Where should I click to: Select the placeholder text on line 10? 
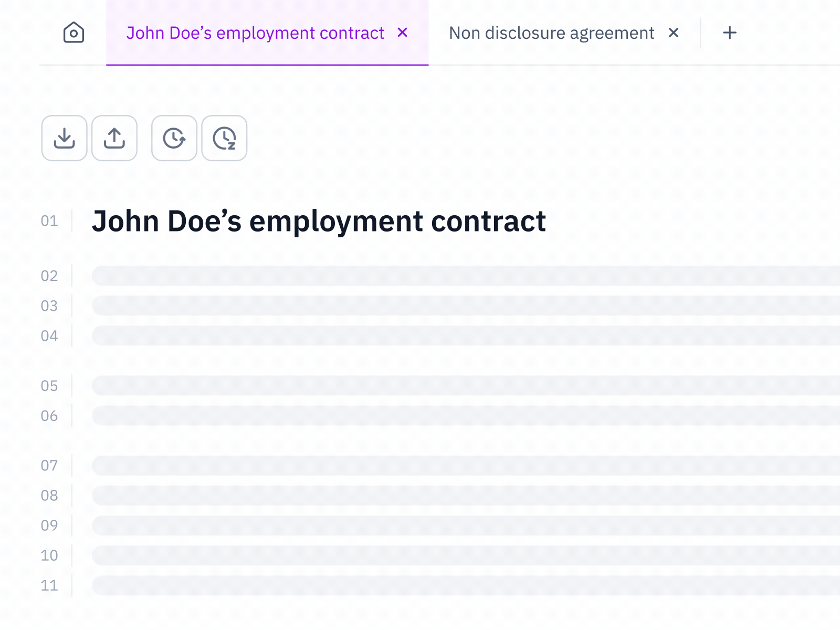tap(462, 555)
